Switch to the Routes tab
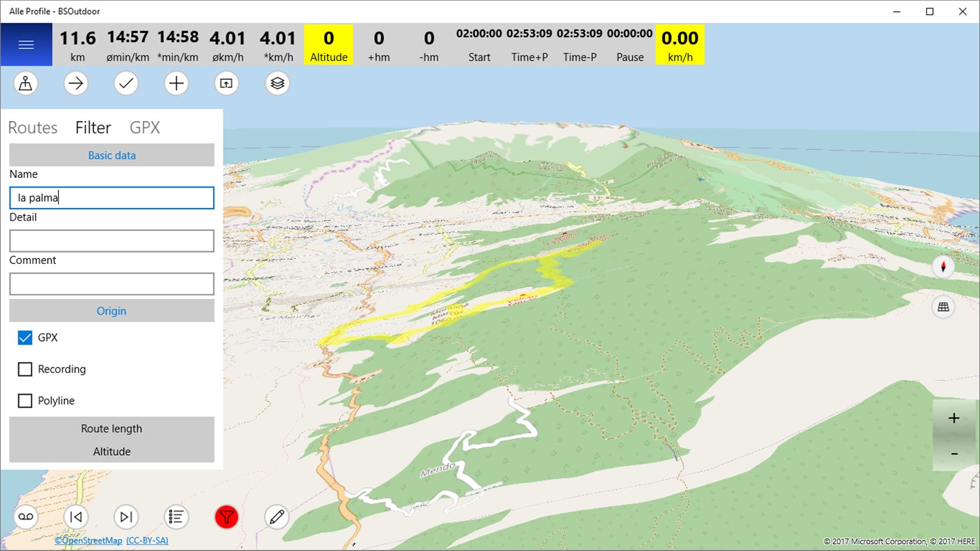Screen dimensions: 980x551 point(33,127)
